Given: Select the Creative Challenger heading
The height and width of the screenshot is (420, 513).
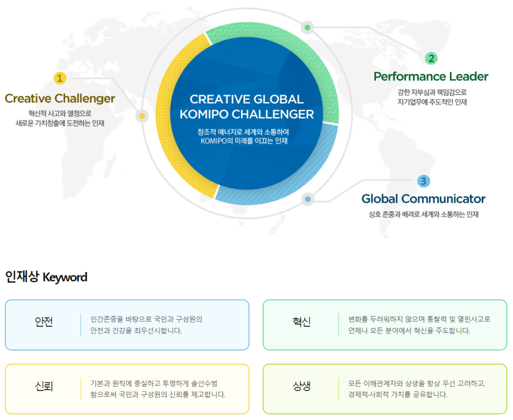Looking at the screenshot, I should pos(60,99).
